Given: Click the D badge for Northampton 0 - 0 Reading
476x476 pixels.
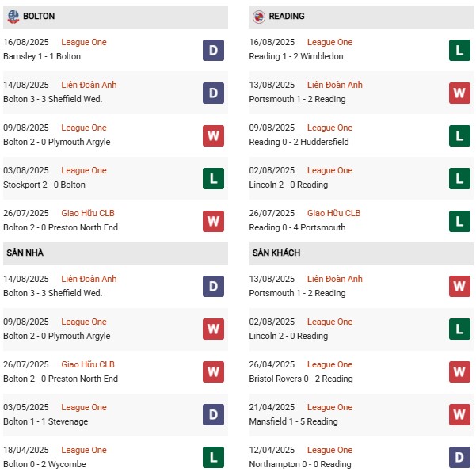Looking at the screenshot, I should (x=459, y=458).
